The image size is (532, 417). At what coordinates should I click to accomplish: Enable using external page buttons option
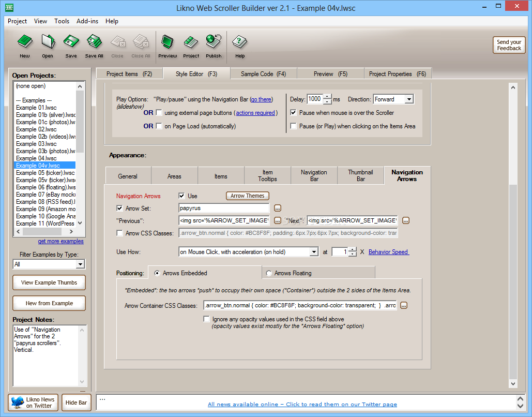pyautogui.click(x=159, y=112)
